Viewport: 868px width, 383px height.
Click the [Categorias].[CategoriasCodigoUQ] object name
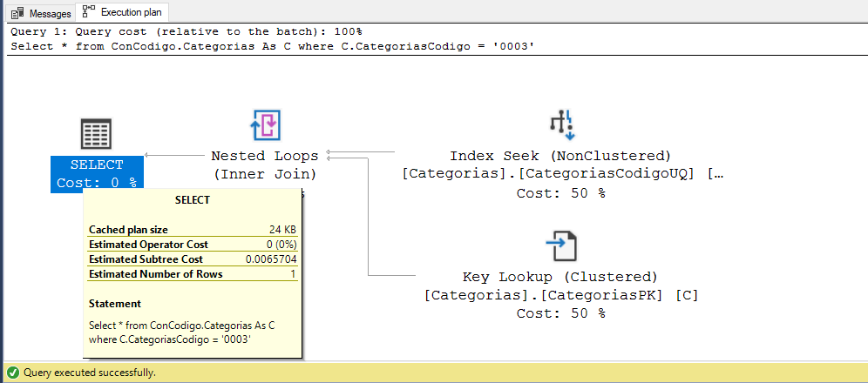click(562, 175)
